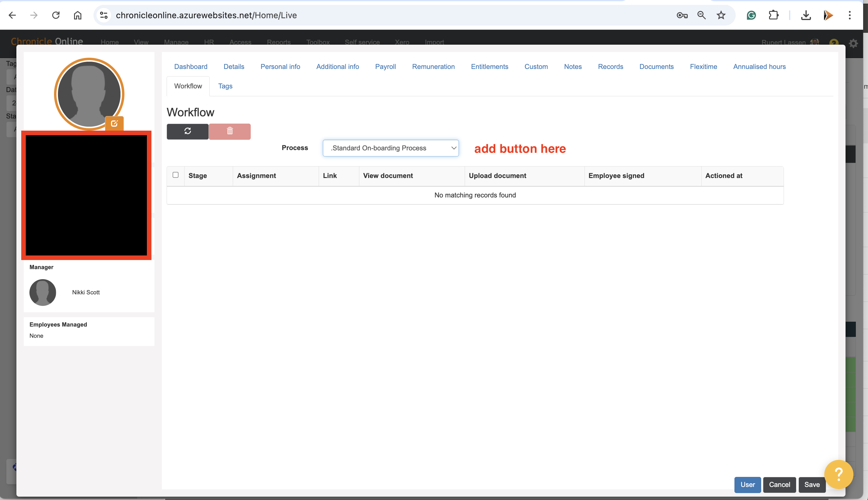Expand the Process dropdown
The image size is (868, 500).
pyautogui.click(x=390, y=148)
